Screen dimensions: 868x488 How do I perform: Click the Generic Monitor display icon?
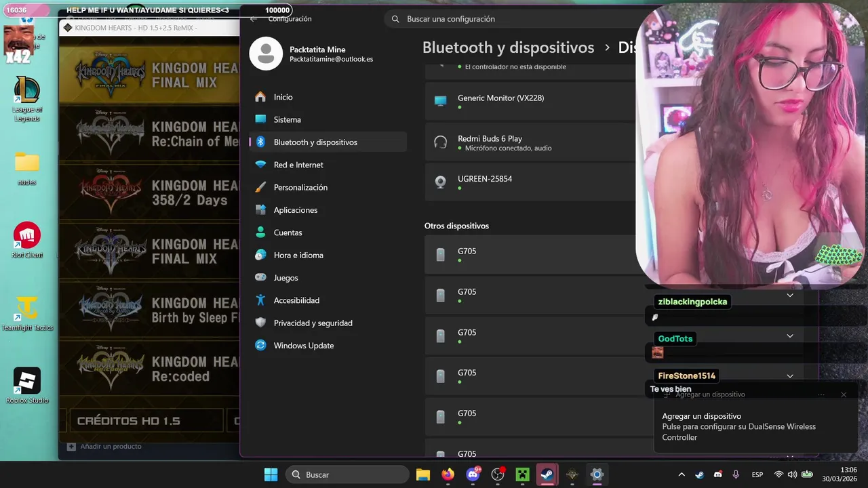[x=440, y=101]
